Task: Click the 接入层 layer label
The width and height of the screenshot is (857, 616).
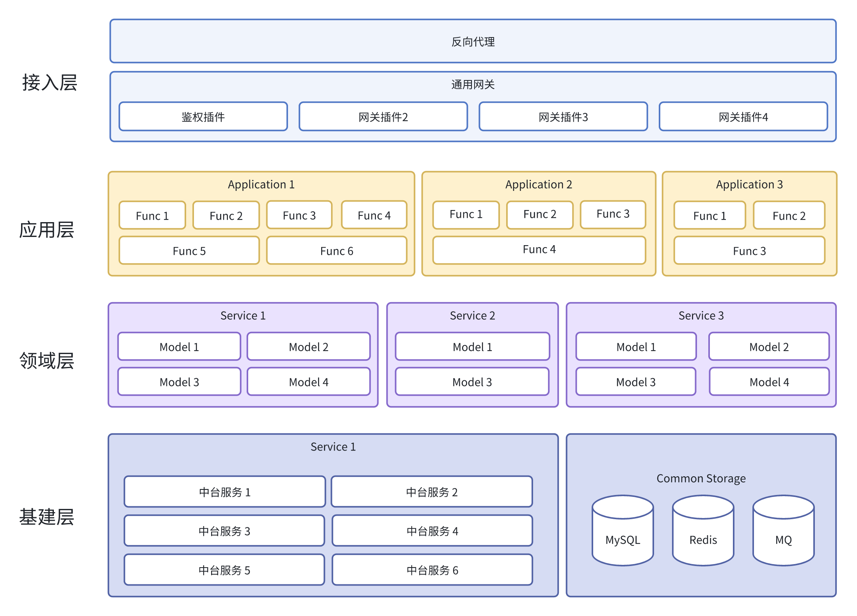Action: [50, 82]
